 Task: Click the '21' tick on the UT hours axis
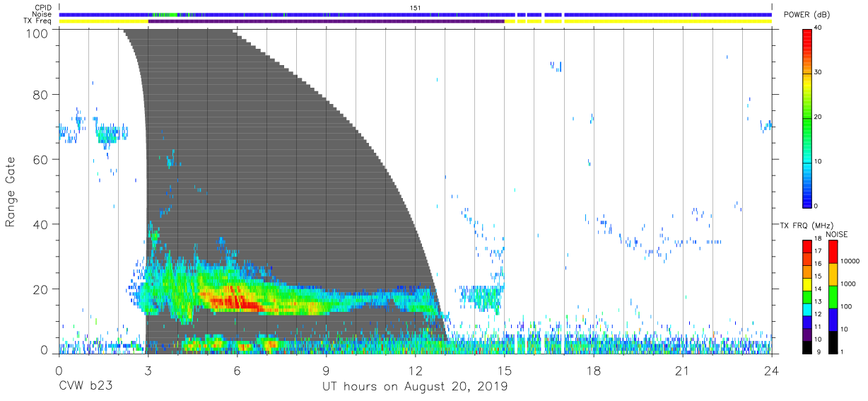click(682, 371)
